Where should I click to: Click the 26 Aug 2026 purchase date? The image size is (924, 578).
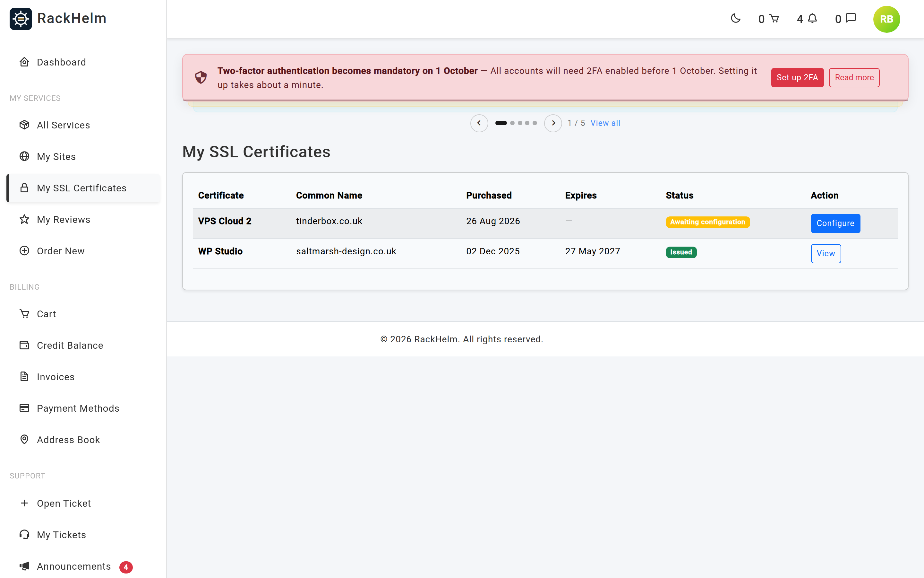coord(493,221)
